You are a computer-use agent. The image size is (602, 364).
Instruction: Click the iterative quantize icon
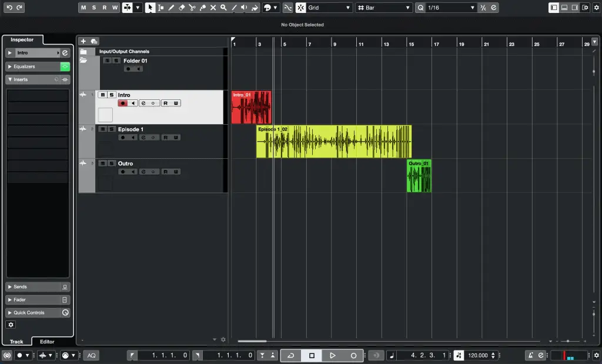click(x=483, y=7)
